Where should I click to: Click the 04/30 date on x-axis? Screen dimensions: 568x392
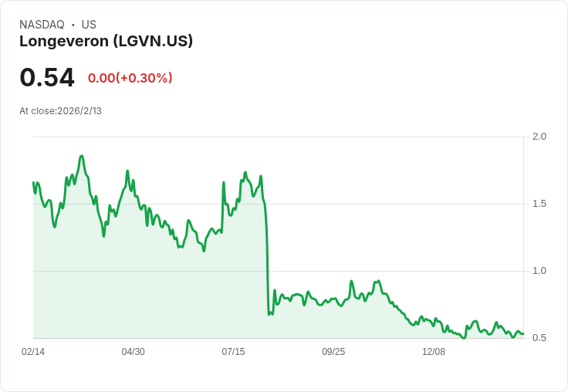point(134,352)
